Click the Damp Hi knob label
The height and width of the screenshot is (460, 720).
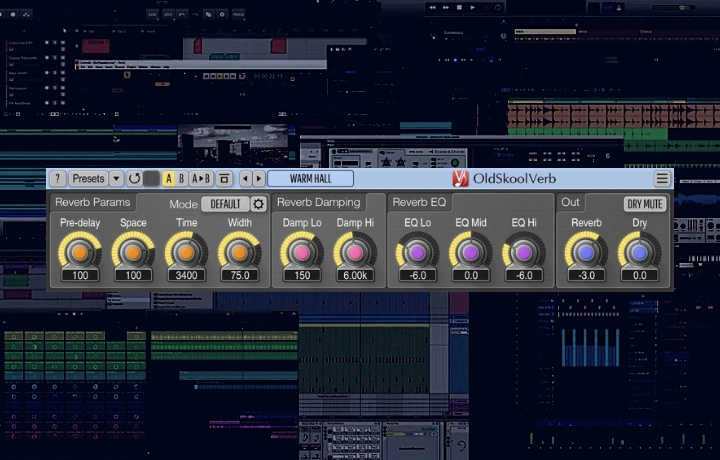coord(355,223)
